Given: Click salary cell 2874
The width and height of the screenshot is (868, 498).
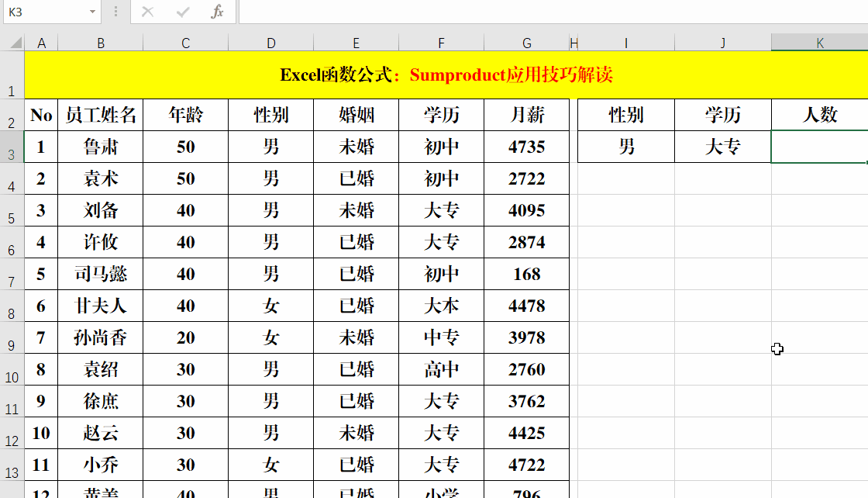Looking at the screenshot, I should tap(526, 242).
